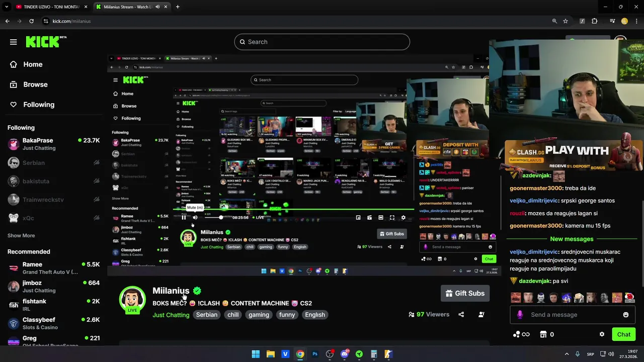Image resolution: width=644 pixels, height=362 pixels.
Task: Open Discord from the taskbar
Action: [x=345, y=354]
